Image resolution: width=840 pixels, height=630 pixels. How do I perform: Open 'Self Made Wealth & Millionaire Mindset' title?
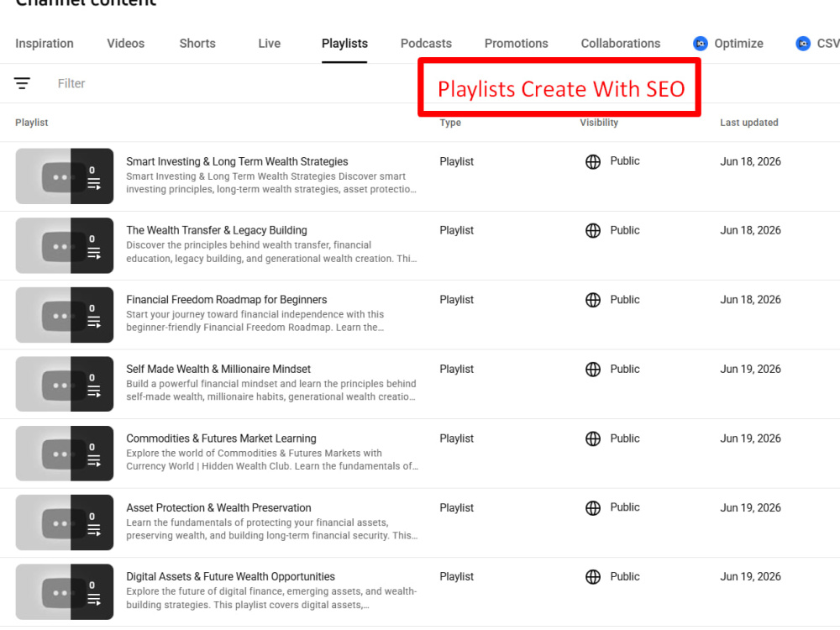(x=218, y=369)
